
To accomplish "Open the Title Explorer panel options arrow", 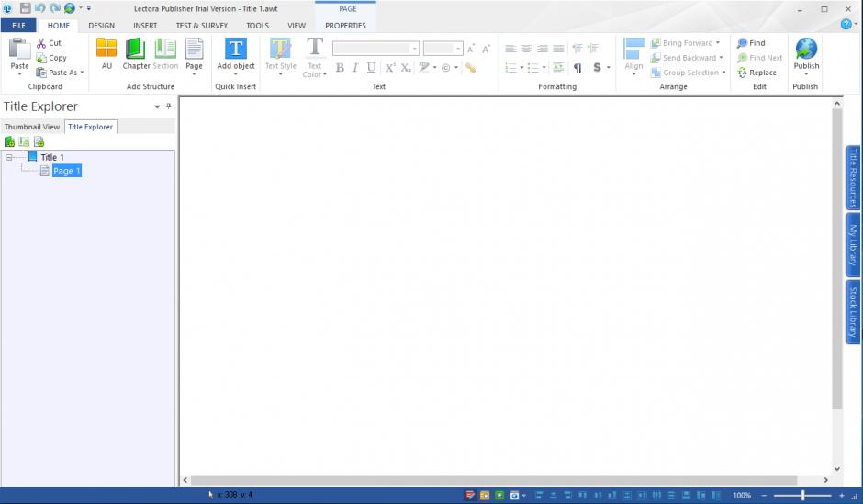I will (157, 107).
